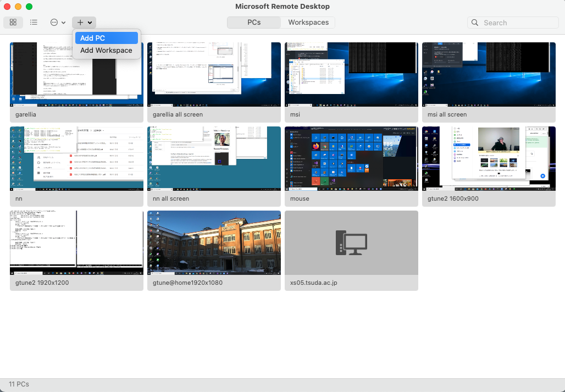The width and height of the screenshot is (565, 392).
Task: Switch to the PCs tab
Action: pos(253,23)
